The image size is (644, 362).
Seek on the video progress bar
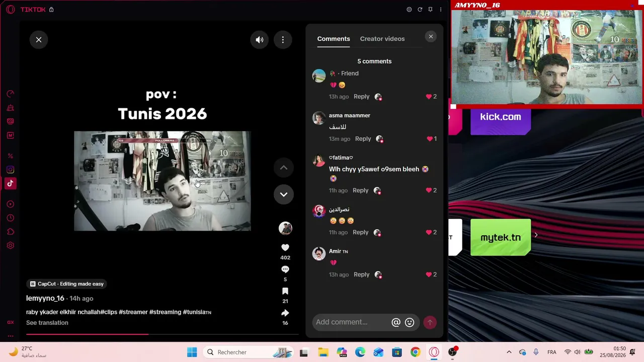(x=162, y=334)
